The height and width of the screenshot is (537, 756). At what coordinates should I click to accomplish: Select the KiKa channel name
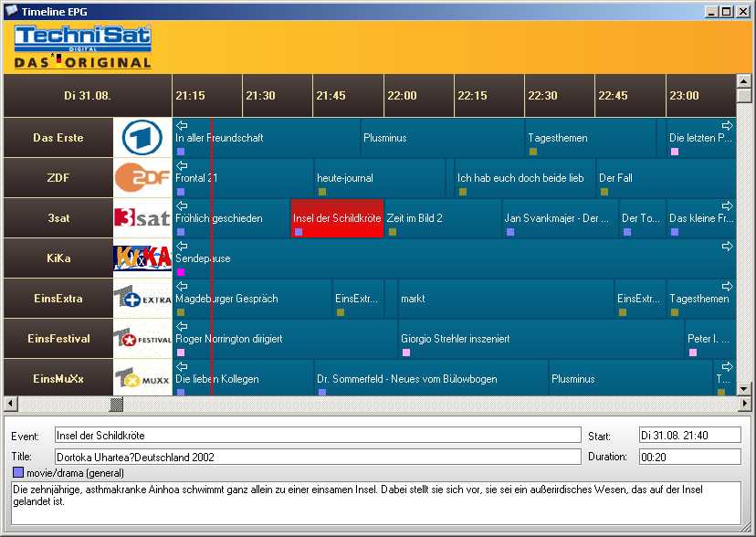[58, 258]
